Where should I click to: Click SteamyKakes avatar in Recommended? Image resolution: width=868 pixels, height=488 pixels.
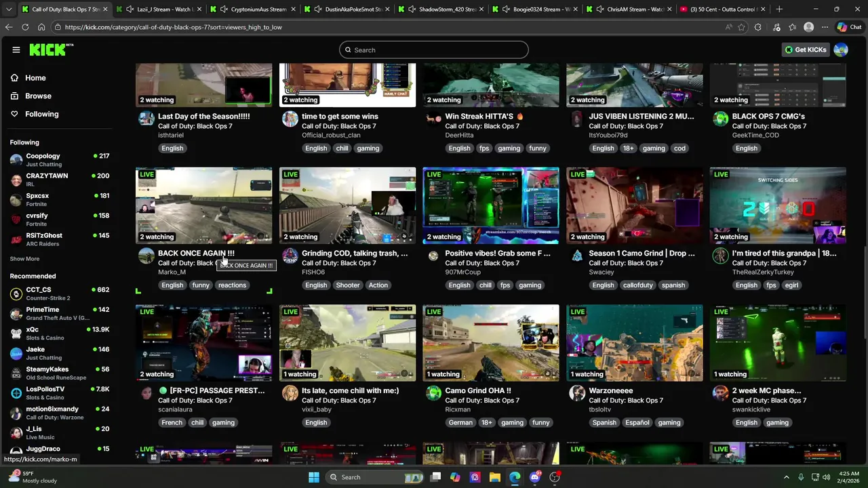[16, 373]
